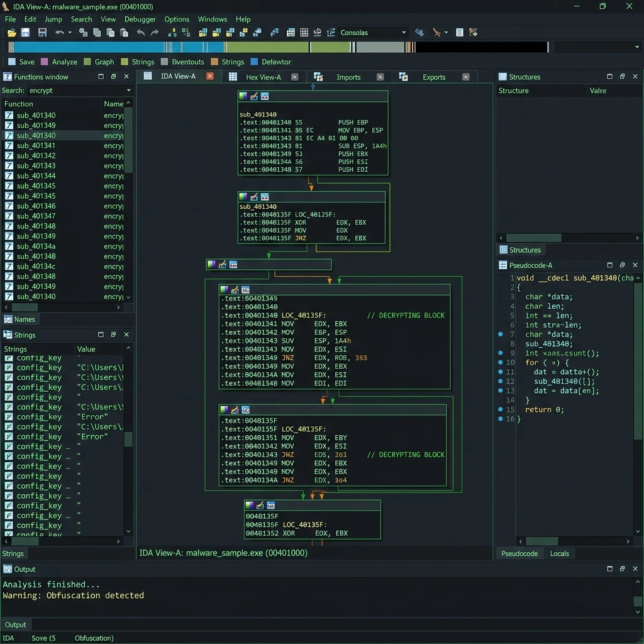Click the listing icon in top graph node header

(265, 96)
